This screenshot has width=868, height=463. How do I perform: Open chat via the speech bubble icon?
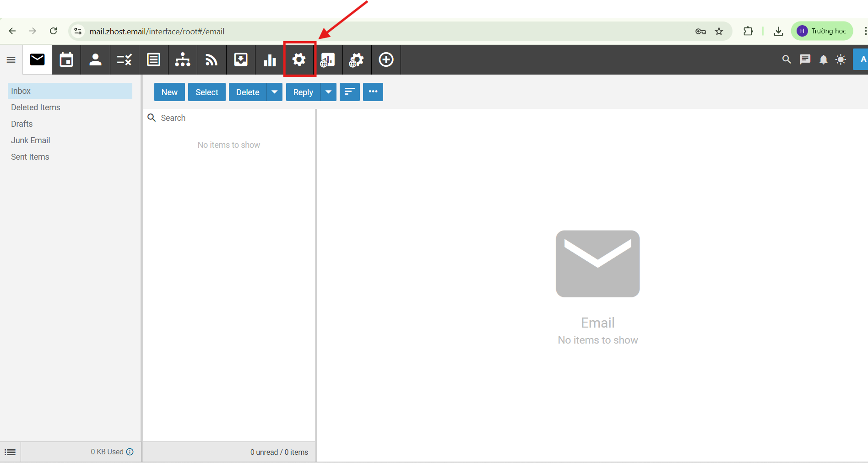(x=805, y=59)
